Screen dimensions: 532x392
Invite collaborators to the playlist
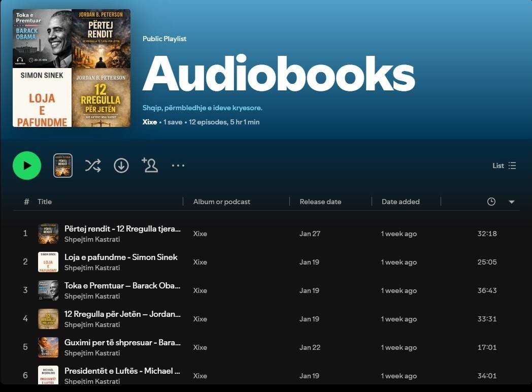(x=150, y=166)
